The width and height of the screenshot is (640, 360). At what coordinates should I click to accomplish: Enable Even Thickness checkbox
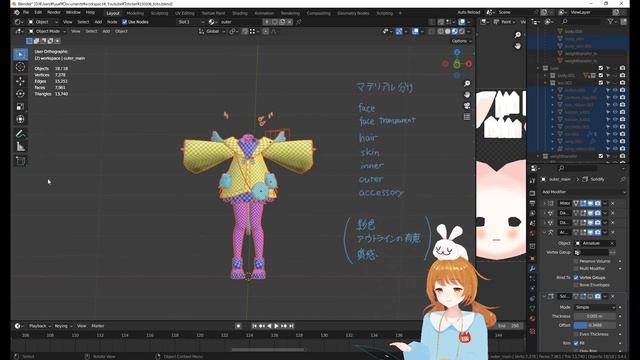576,334
